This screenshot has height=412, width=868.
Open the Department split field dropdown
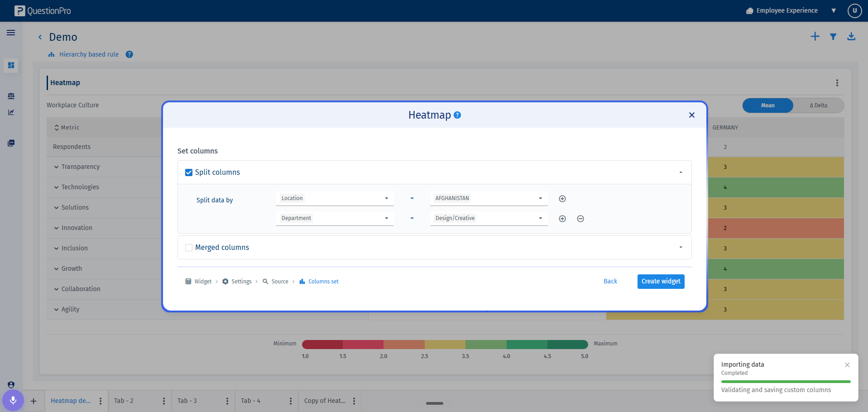[335, 218]
